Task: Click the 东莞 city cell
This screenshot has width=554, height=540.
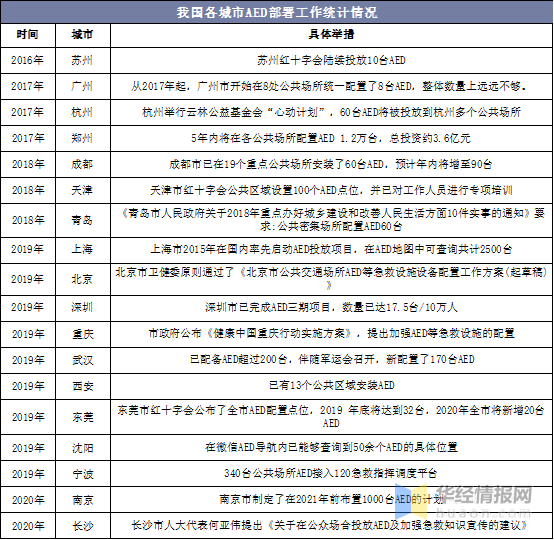Action: [83, 417]
